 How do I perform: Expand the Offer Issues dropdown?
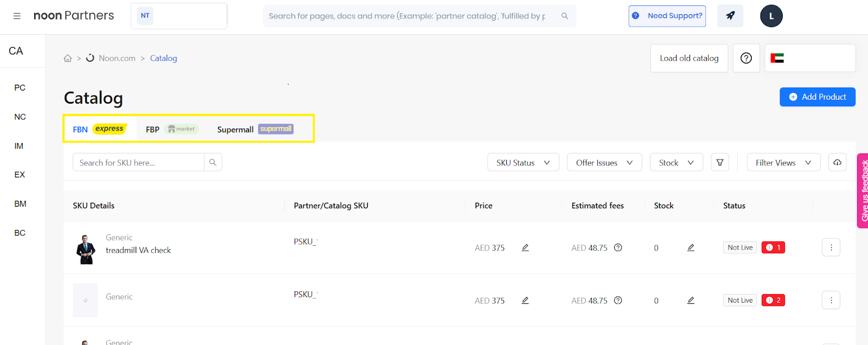(x=604, y=162)
